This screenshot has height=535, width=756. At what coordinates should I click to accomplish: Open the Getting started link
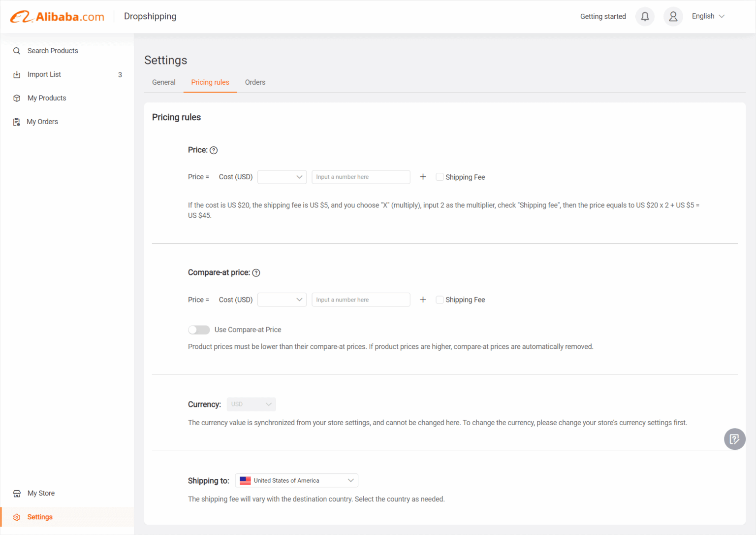pos(603,16)
